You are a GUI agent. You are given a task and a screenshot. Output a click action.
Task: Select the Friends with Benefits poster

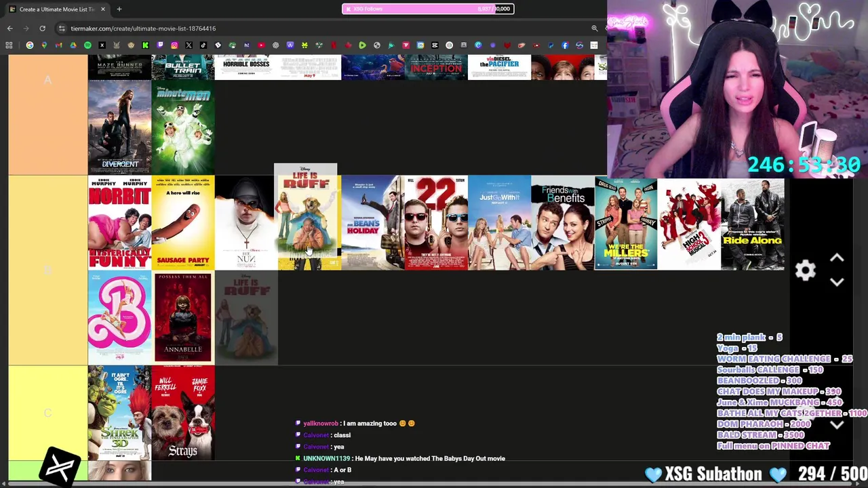pos(563,222)
